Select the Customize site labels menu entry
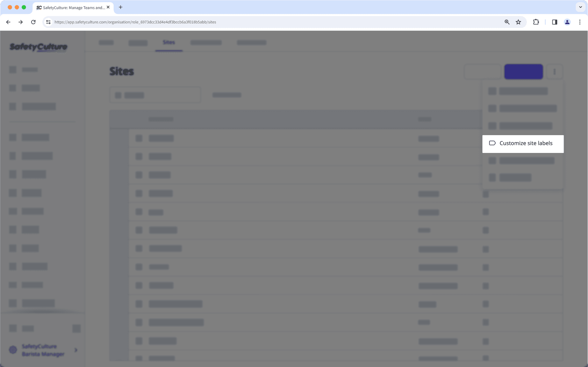 526,143
